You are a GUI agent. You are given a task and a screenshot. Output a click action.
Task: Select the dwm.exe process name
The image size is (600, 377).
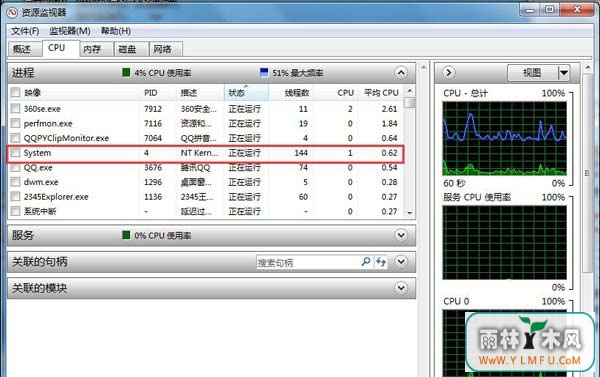pyautogui.click(x=41, y=182)
